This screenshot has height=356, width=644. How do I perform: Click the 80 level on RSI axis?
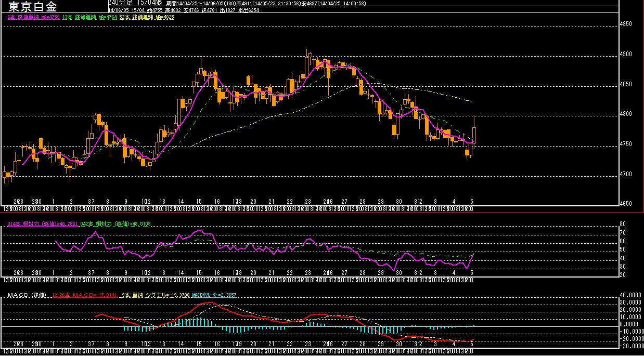click(623, 225)
